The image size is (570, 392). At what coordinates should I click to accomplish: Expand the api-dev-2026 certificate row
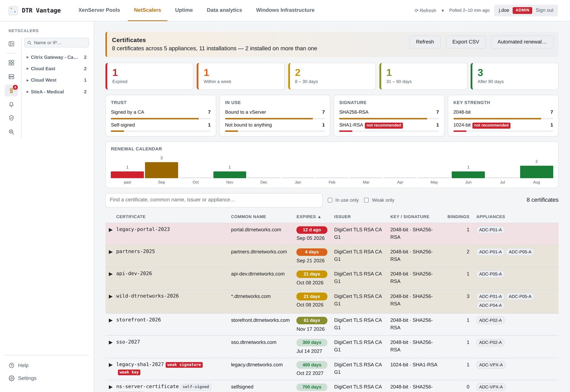coord(110,274)
